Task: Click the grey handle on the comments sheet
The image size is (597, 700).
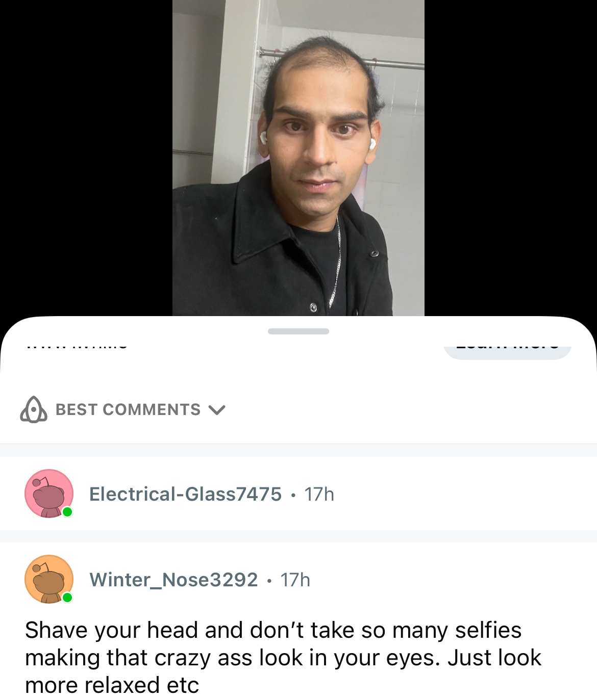Action: click(298, 331)
